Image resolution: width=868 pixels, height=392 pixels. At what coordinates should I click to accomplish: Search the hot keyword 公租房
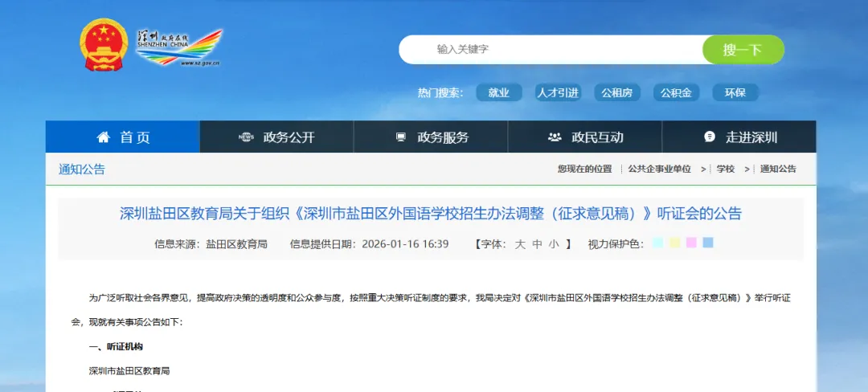tap(617, 93)
